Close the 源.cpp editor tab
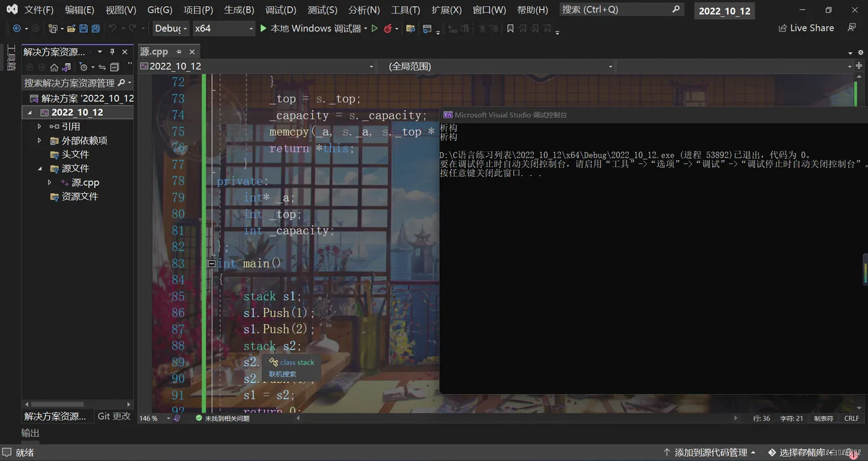868x461 pixels. pos(192,52)
